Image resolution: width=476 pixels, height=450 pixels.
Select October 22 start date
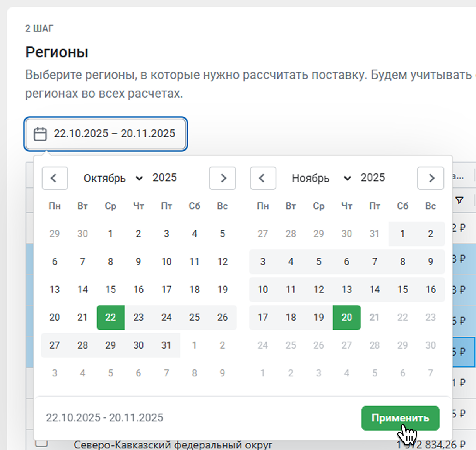[110, 318]
